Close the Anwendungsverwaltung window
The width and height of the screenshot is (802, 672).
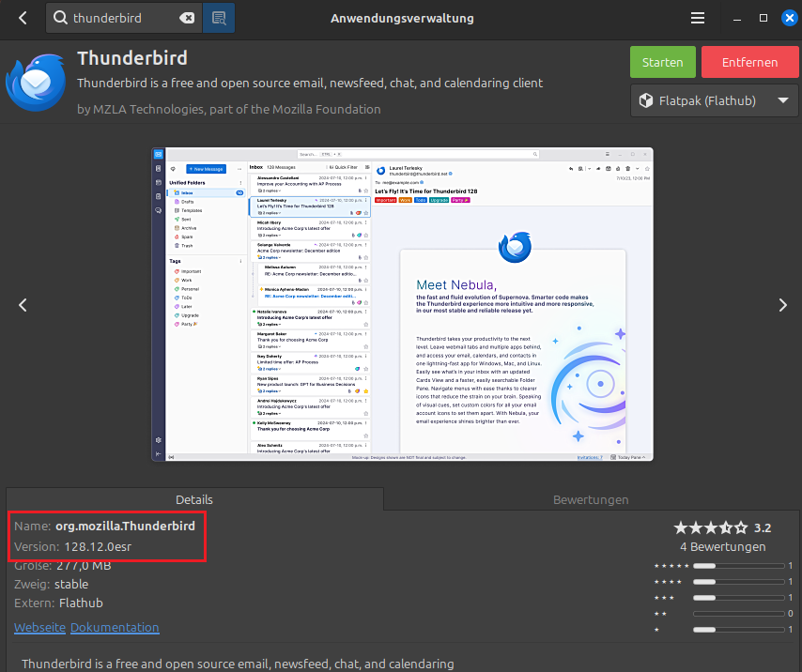point(789,19)
